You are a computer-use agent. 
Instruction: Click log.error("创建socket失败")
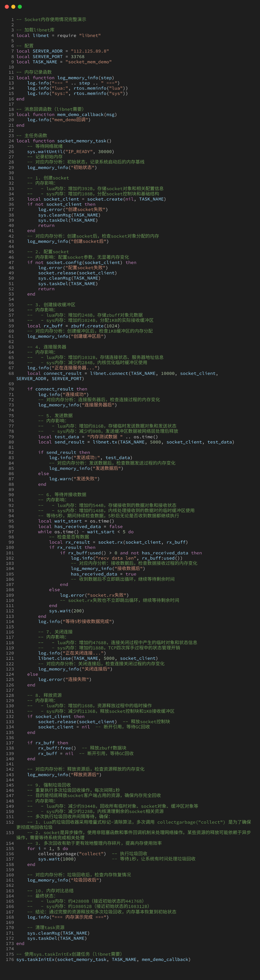pyautogui.click(x=73, y=210)
